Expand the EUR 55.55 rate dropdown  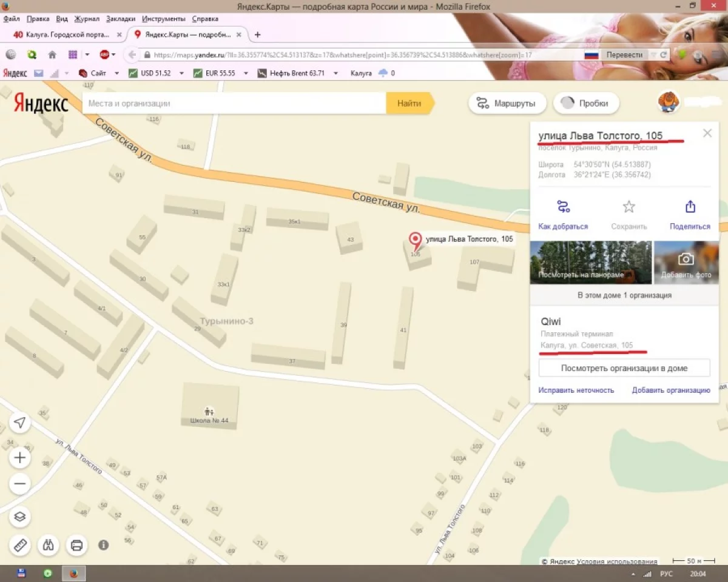tap(246, 73)
